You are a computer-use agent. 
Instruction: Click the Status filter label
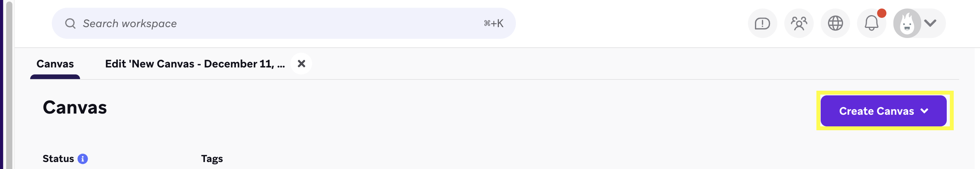(58, 159)
